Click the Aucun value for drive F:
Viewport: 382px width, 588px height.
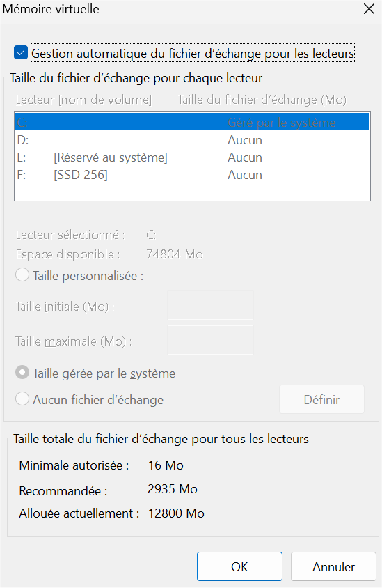[245, 175]
